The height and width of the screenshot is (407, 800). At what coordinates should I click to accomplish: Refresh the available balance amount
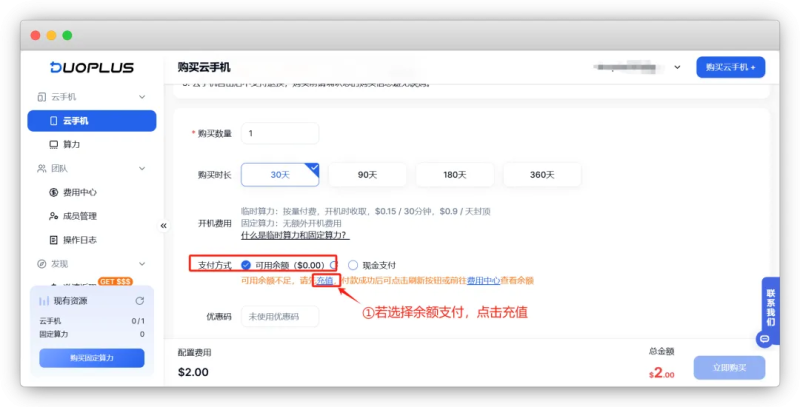point(333,265)
